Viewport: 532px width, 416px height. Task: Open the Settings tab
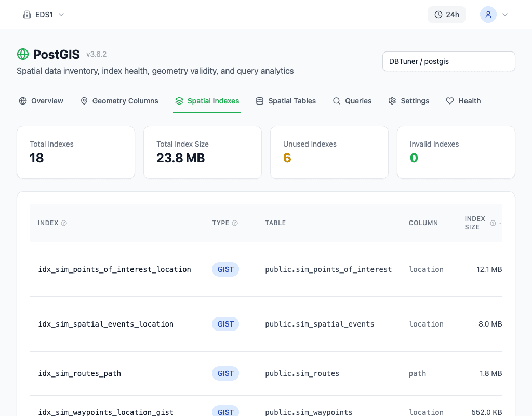[x=409, y=101]
